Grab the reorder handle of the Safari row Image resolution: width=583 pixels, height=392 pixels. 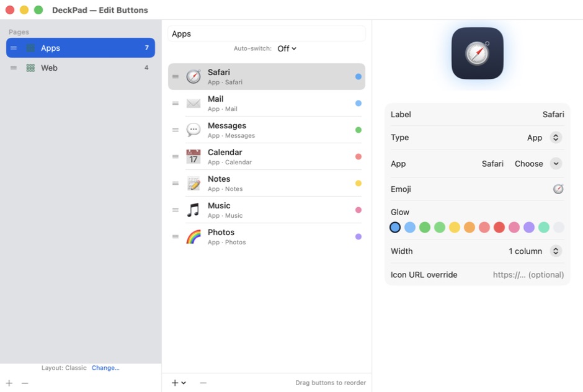(x=176, y=77)
